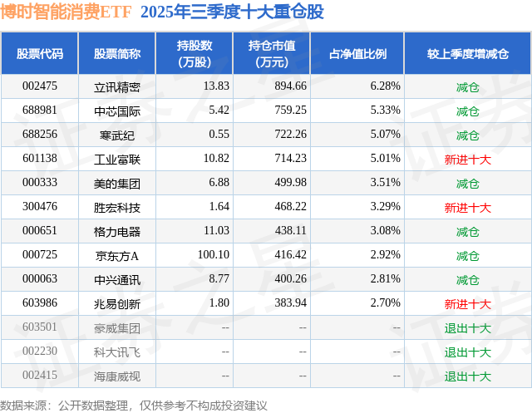Click 减仓 in 美的集团 row
The width and height of the screenshot is (532, 413).
[468, 184]
